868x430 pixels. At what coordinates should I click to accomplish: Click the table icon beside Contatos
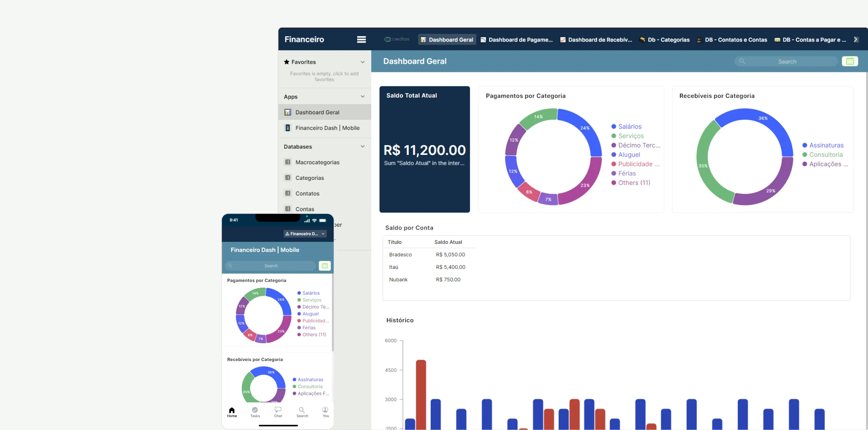tap(288, 193)
